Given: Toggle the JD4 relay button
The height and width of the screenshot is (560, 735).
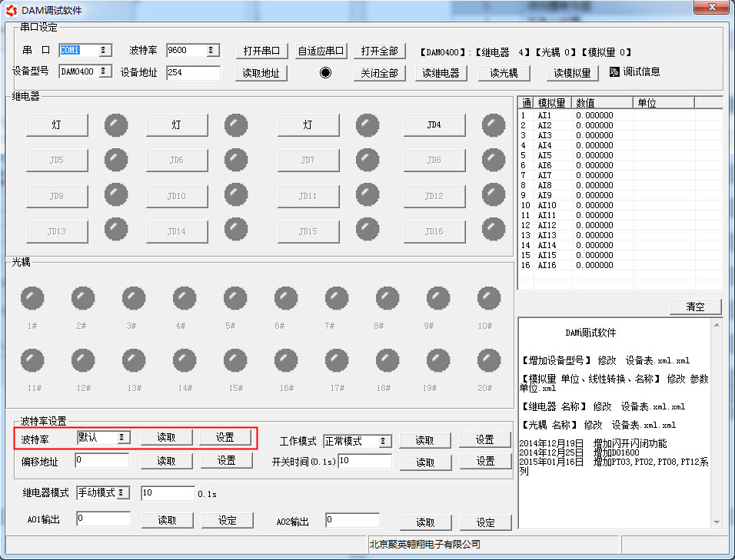Looking at the screenshot, I should click(x=434, y=124).
